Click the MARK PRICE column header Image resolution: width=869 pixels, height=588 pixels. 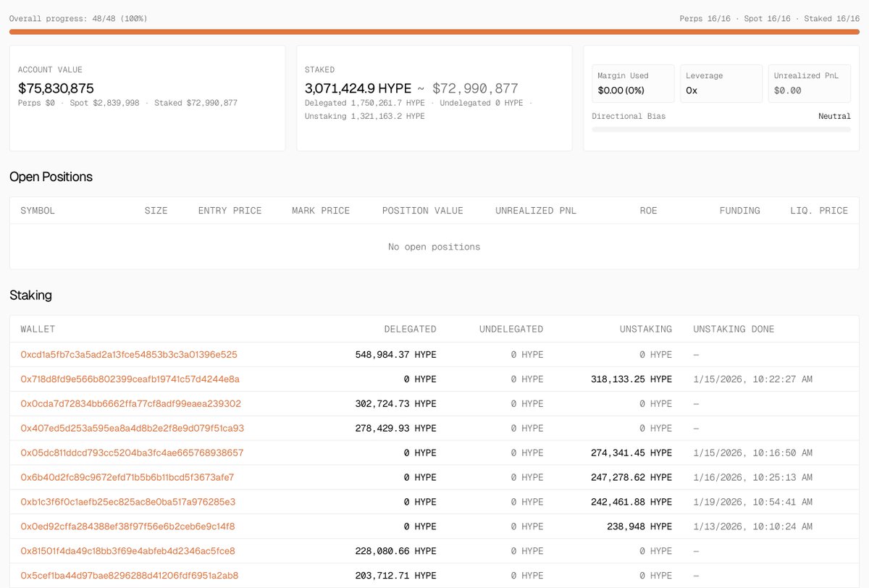321,211
